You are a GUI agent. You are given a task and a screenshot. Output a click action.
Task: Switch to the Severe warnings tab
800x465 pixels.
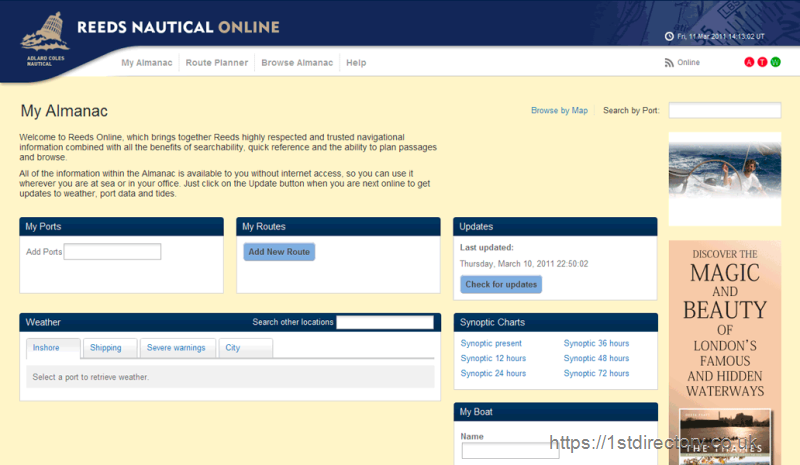pos(178,348)
